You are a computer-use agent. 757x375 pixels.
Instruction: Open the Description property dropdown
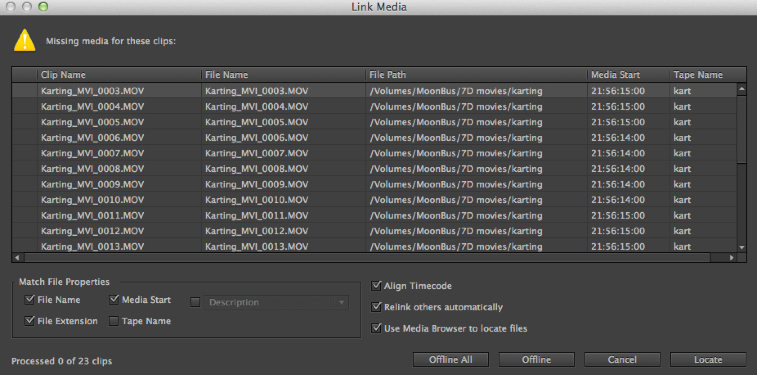point(276,303)
